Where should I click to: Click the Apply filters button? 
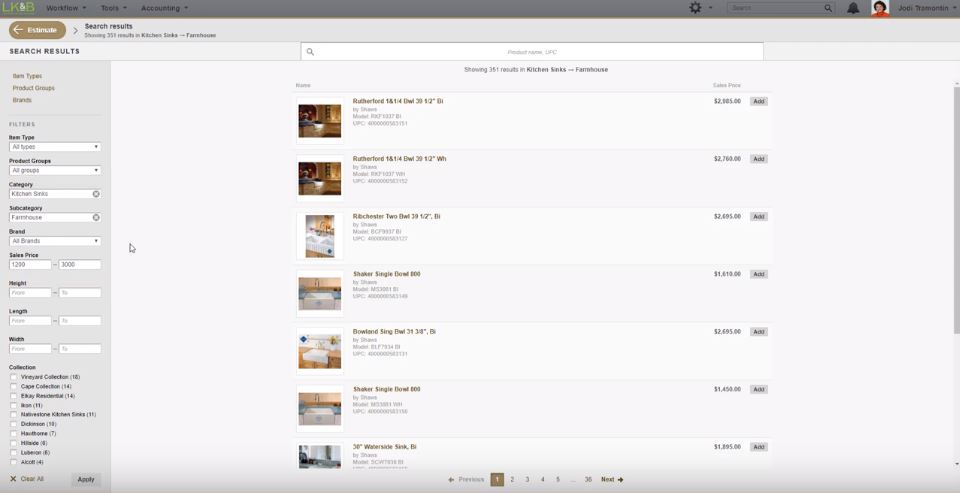pos(86,479)
